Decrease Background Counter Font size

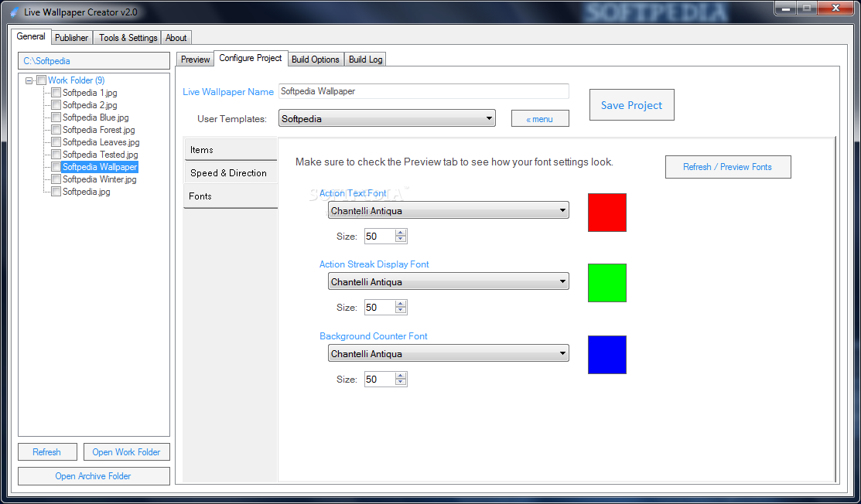click(401, 382)
